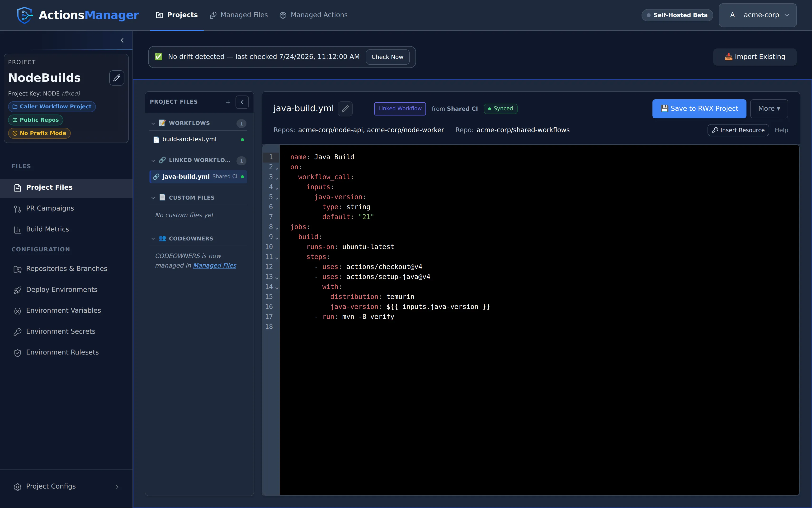The image size is (812, 508).
Task: Click the Public Repos tag
Action: (x=36, y=120)
